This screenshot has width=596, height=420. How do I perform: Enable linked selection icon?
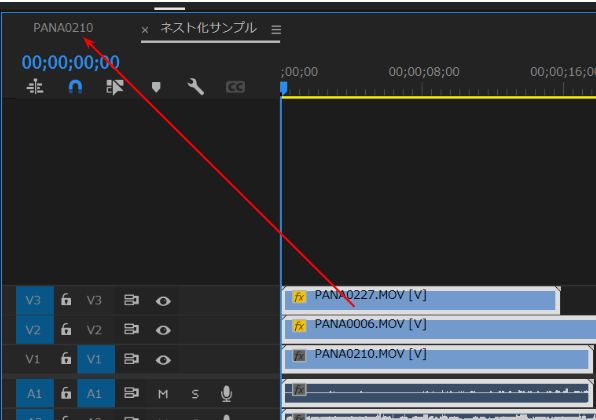pos(115,87)
